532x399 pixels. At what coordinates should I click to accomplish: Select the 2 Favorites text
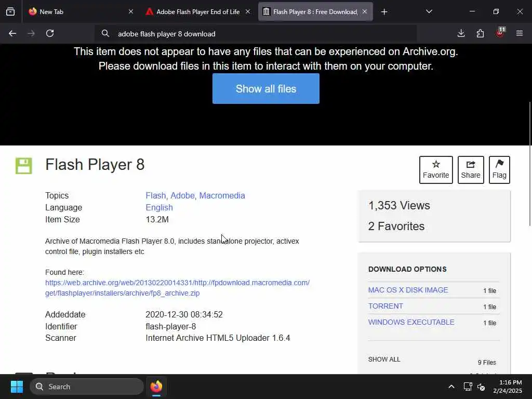pyautogui.click(x=396, y=227)
